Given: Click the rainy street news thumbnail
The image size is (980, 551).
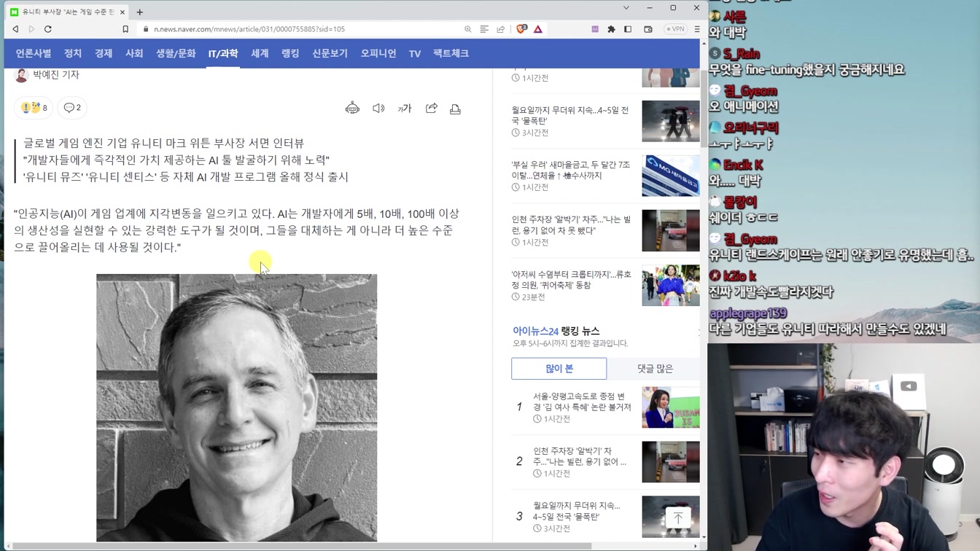Looking at the screenshot, I should pos(671,121).
